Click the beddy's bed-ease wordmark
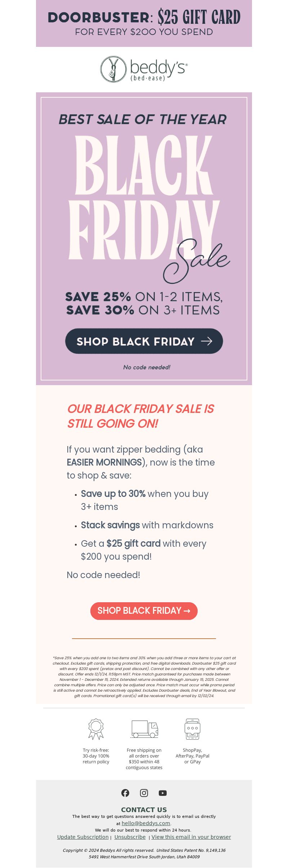This screenshot has width=288, height=868. tap(159, 70)
